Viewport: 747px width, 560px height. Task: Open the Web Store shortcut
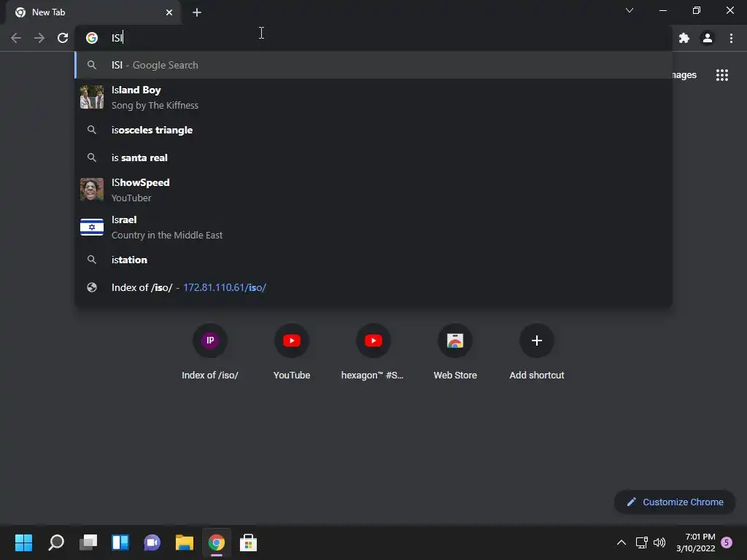tap(455, 351)
